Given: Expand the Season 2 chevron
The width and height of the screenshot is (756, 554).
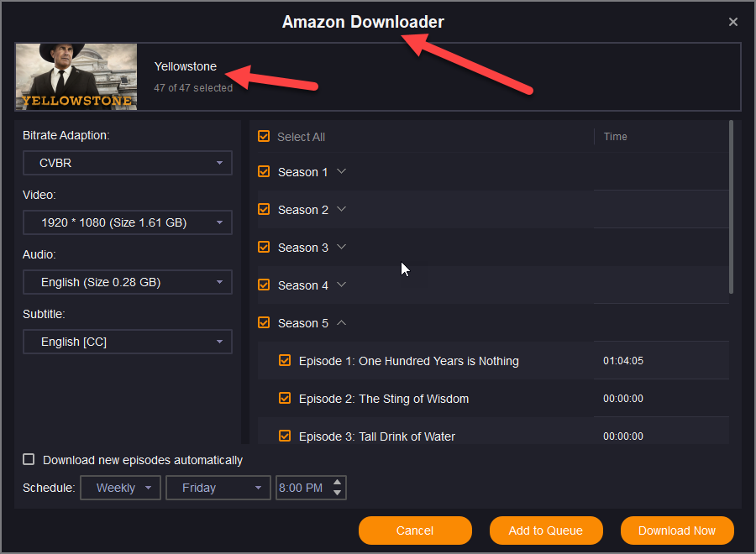Looking at the screenshot, I should 341,209.
